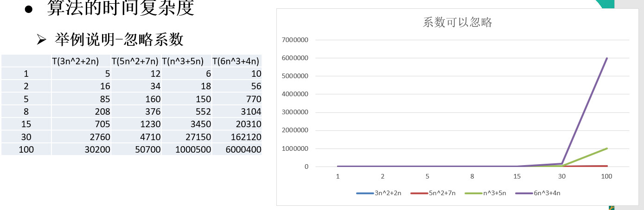This screenshot has height=210, width=644.
Task: Click the 7000000 label on the y-axis
Action: coord(295,40)
